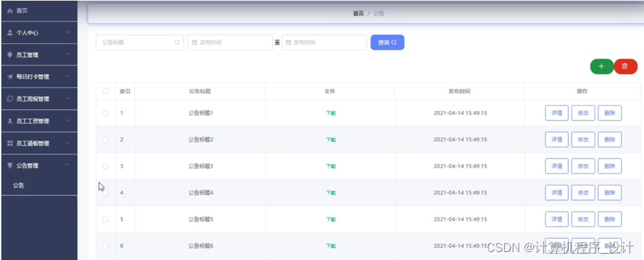Check the checkbox for row 2
This screenshot has width=644, height=260.
[105, 140]
